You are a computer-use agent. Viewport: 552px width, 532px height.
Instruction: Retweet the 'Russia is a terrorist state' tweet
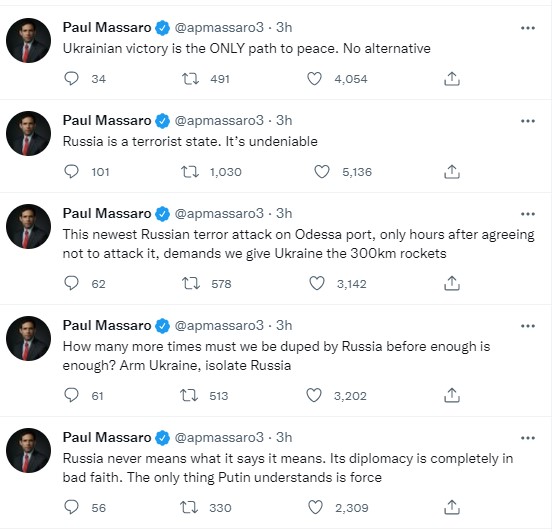pos(190,172)
